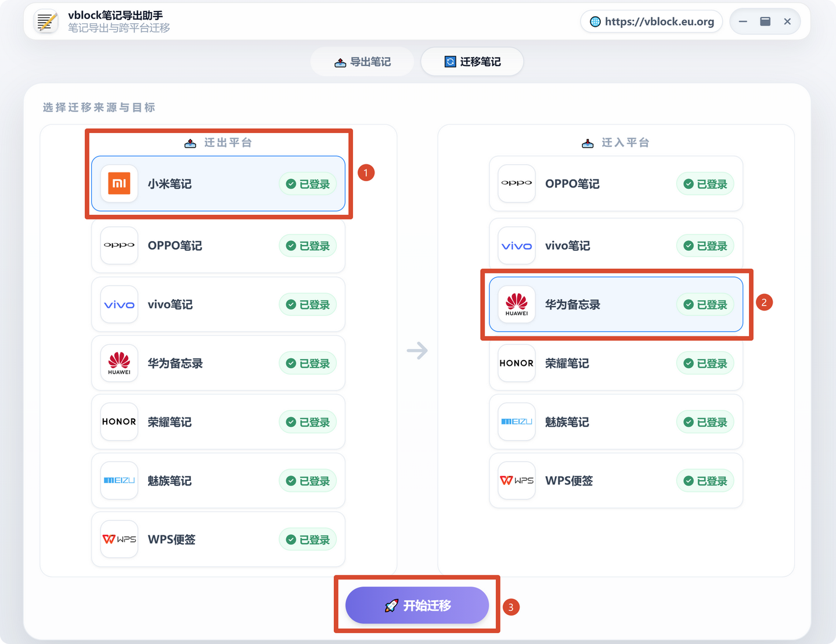836x644 pixels.
Task: Switch to the 导出笔记 tab
Action: (x=362, y=62)
